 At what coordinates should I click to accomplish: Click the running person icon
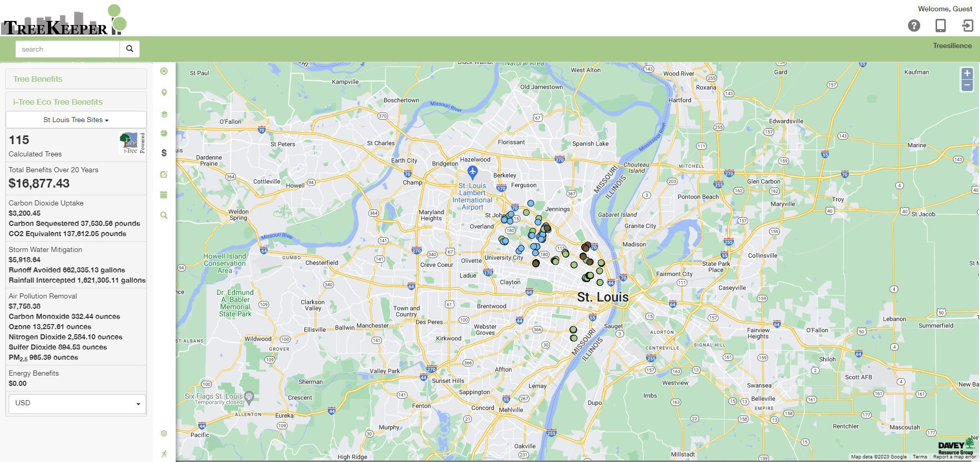click(164, 453)
